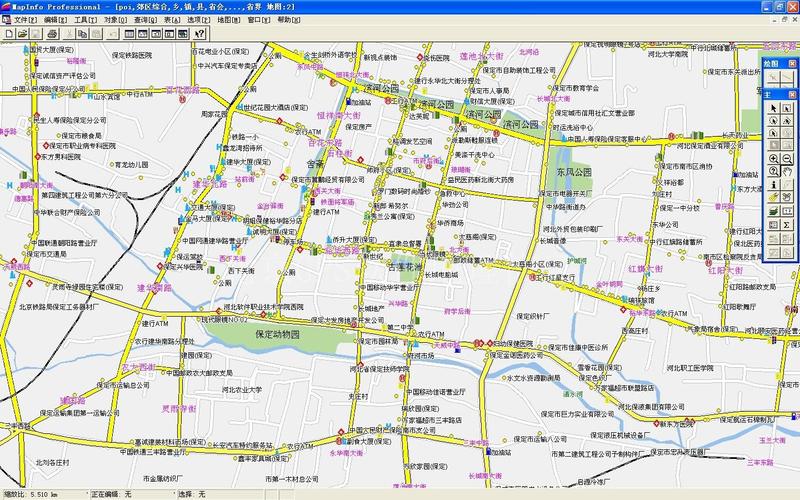Select the Label tool in main toolbox
This screenshot has width=800, height=500.
click(x=773, y=196)
